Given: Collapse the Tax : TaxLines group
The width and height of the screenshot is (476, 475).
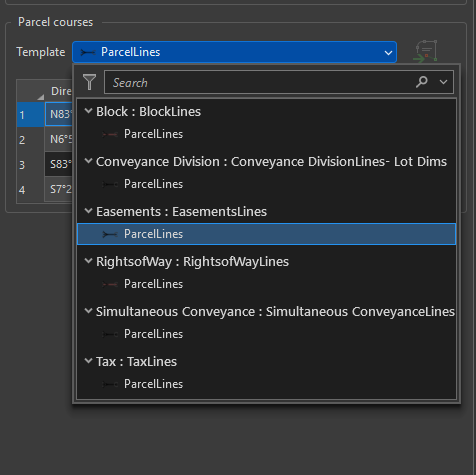Looking at the screenshot, I should click(x=88, y=361).
